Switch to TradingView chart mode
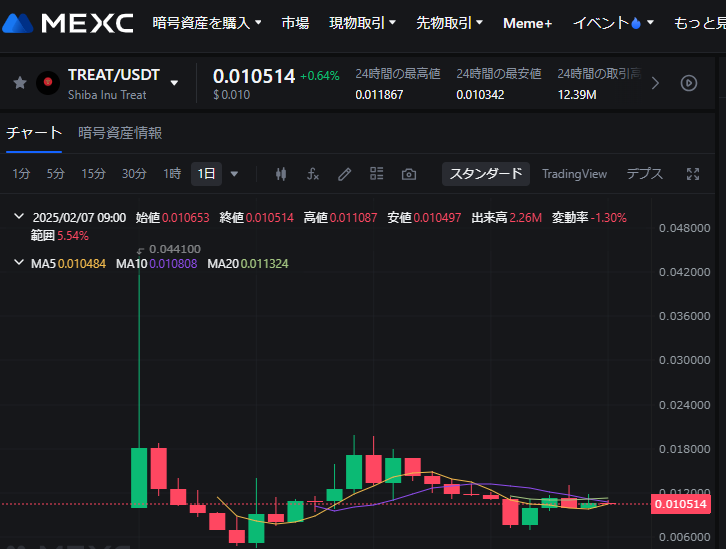Viewport: 726px width, 549px height. (574, 174)
